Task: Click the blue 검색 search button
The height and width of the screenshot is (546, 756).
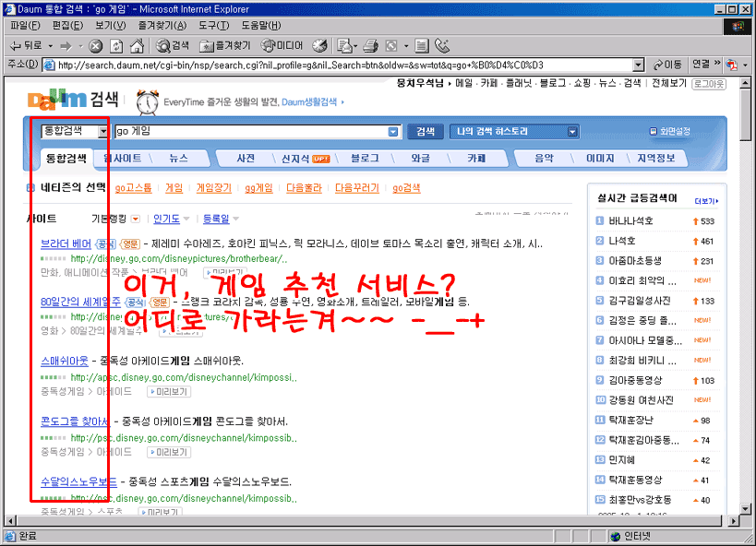Action: [x=426, y=131]
